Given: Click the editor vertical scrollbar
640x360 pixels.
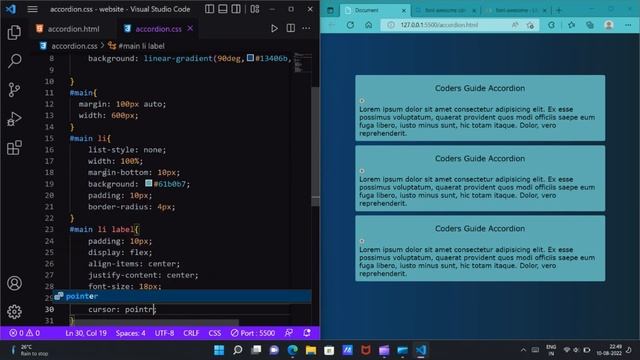Looking at the screenshot, I should (x=316, y=147).
